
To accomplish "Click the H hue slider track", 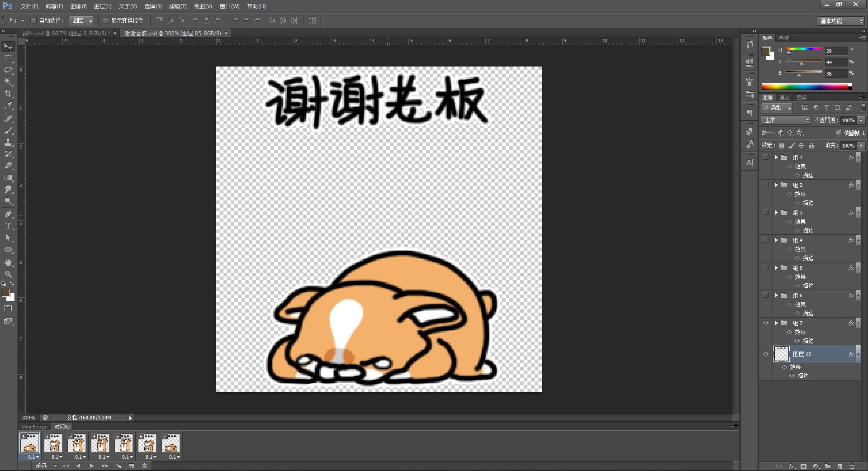I will tap(804, 49).
